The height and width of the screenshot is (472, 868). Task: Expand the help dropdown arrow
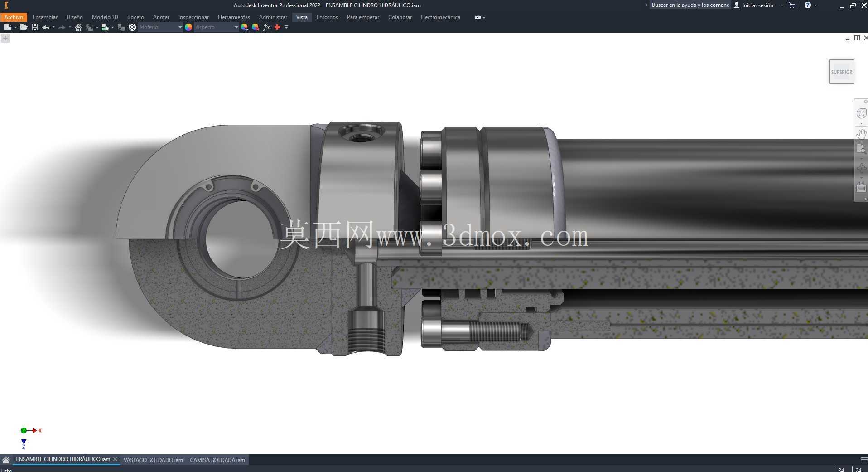pyautogui.click(x=815, y=5)
